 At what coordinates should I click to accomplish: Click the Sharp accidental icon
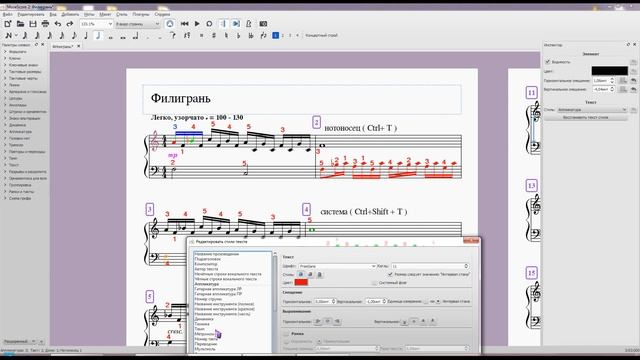pyautogui.click(x=213, y=36)
